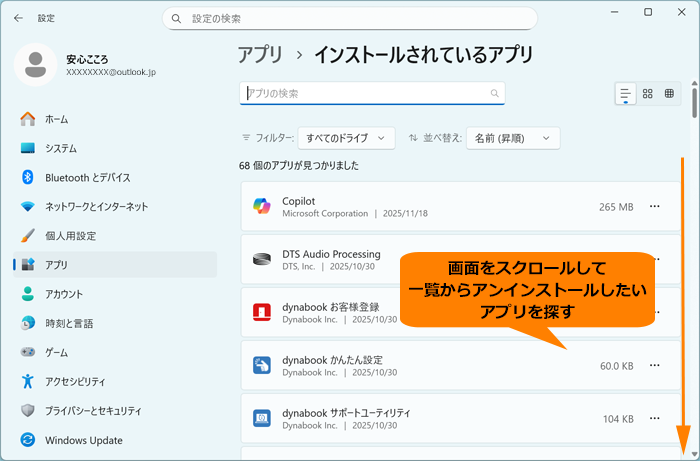Viewport: 700px width, 461px height.
Task: Click the privacy shield icon
Action: point(28,411)
